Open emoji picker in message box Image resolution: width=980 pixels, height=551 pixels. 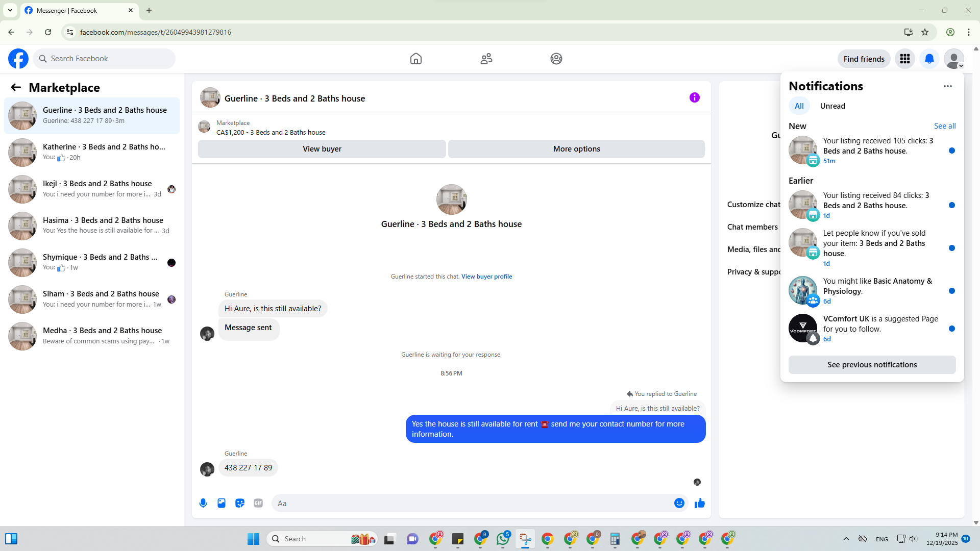click(x=679, y=503)
